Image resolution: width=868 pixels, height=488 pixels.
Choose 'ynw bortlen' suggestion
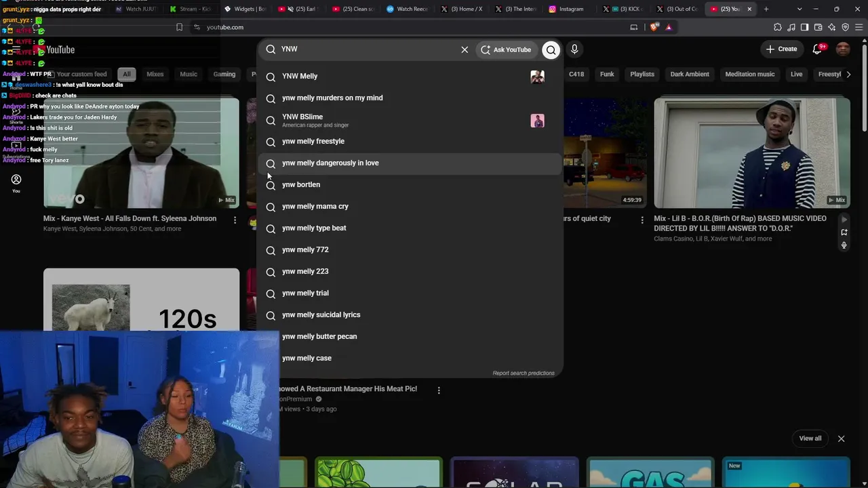(410, 185)
